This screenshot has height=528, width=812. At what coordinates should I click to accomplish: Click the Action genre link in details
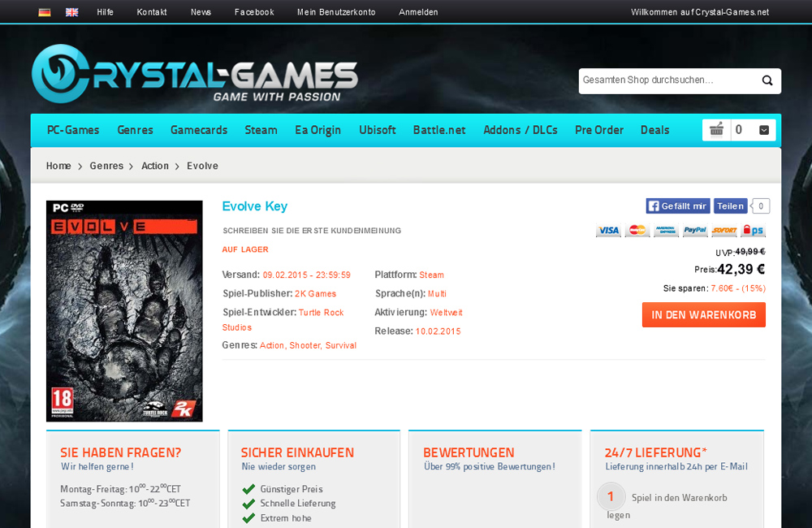coord(272,345)
